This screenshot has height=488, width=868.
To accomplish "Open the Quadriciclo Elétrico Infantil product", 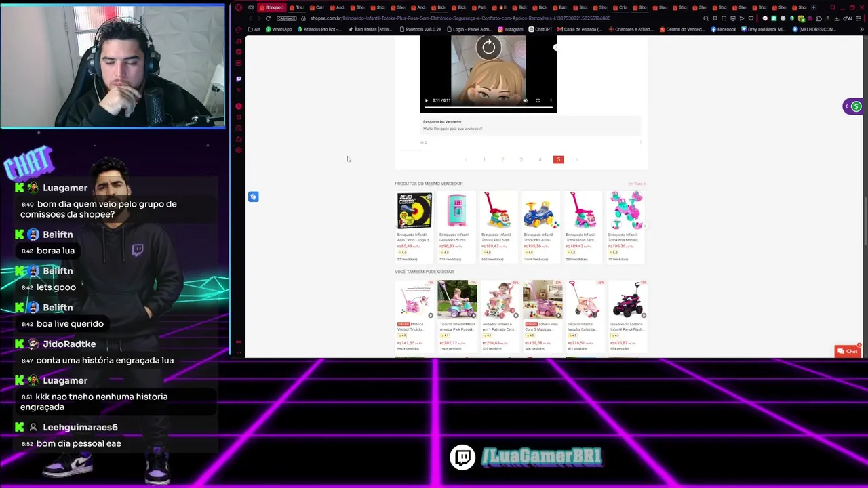I will (628, 316).
